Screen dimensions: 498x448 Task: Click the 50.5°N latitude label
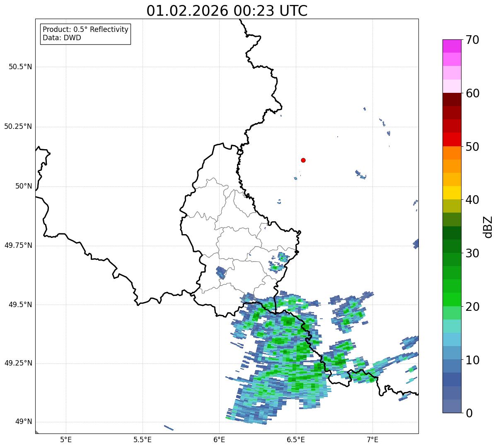click(20, 67)
